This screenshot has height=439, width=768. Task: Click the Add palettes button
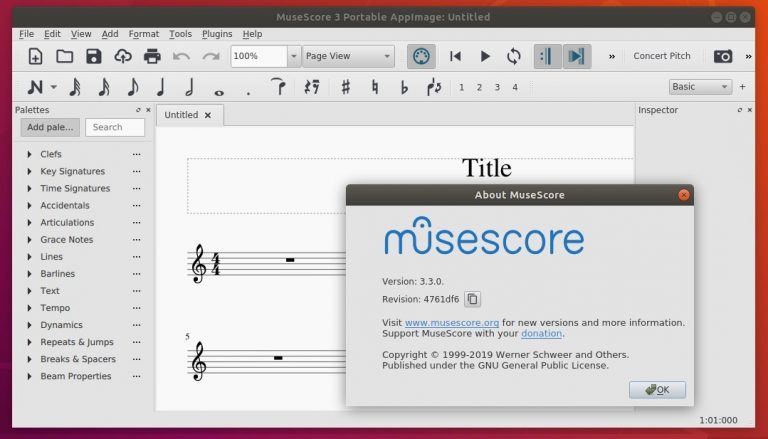50,127
